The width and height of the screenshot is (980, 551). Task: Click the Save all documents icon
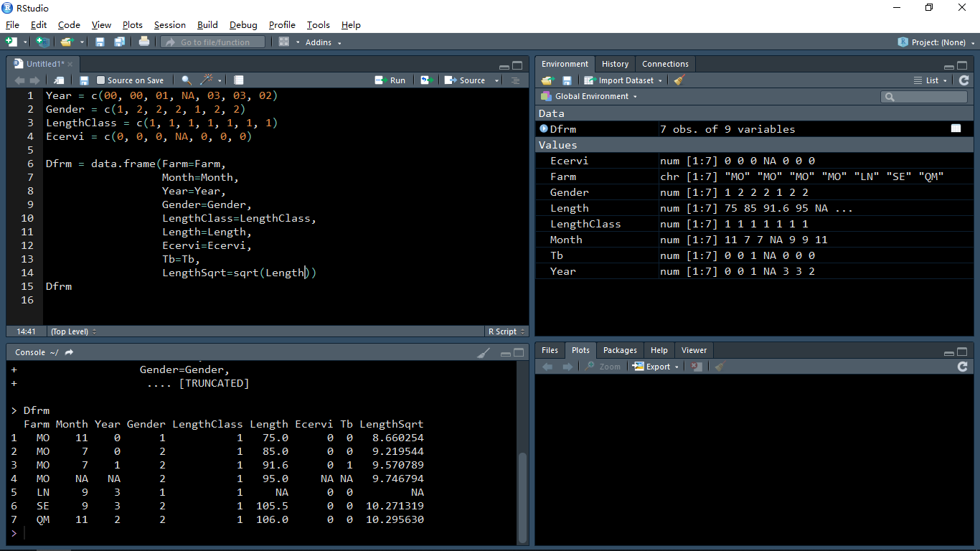click(x=119, y=42)
